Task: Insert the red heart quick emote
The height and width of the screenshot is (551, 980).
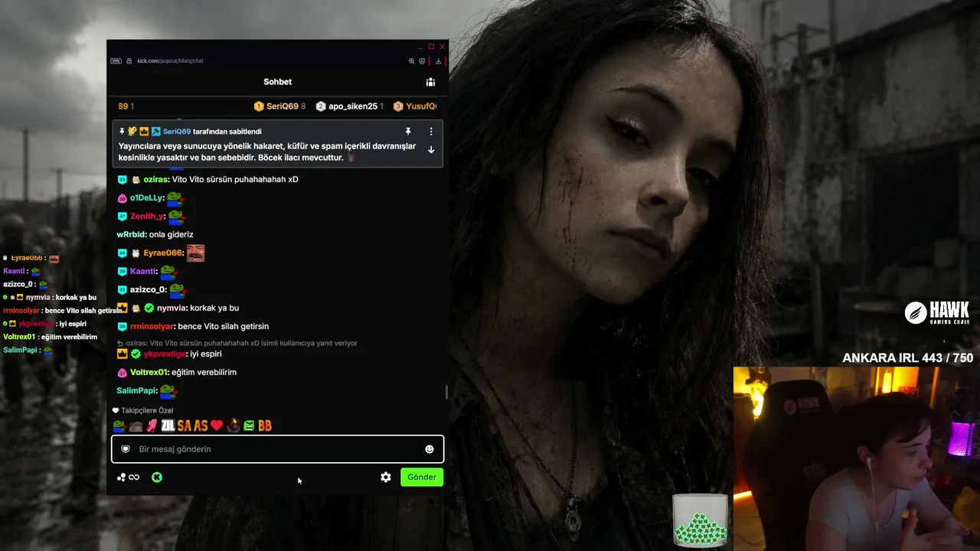Action: (217, 425)
